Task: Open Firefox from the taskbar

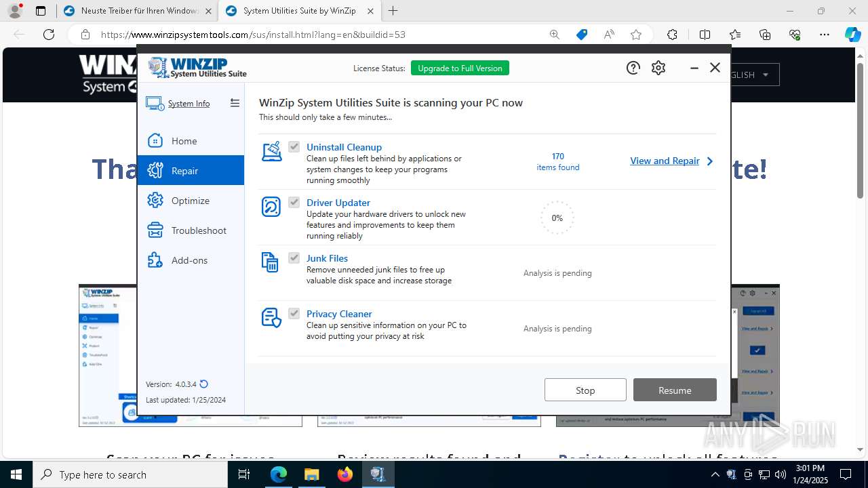Action: click(x=345, y=474)
